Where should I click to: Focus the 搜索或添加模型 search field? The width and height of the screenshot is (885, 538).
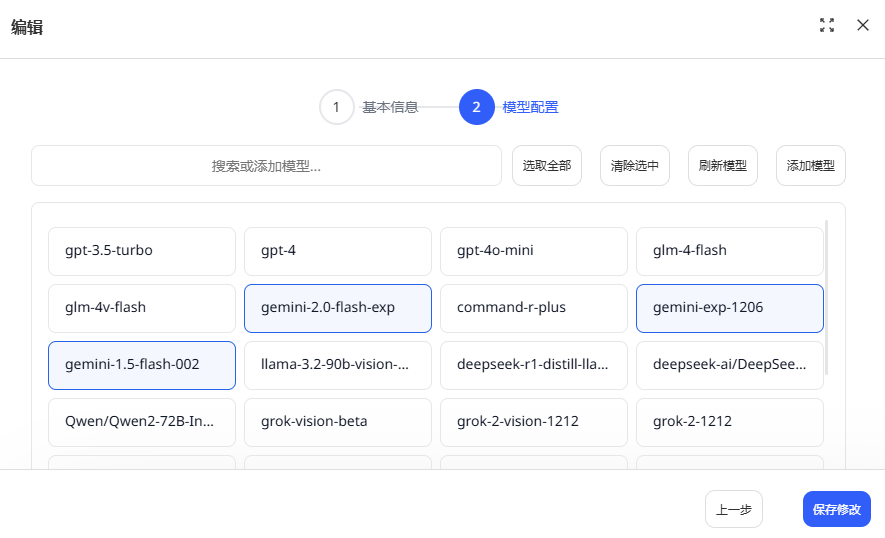pyautogui.click(x=266, y=165)
